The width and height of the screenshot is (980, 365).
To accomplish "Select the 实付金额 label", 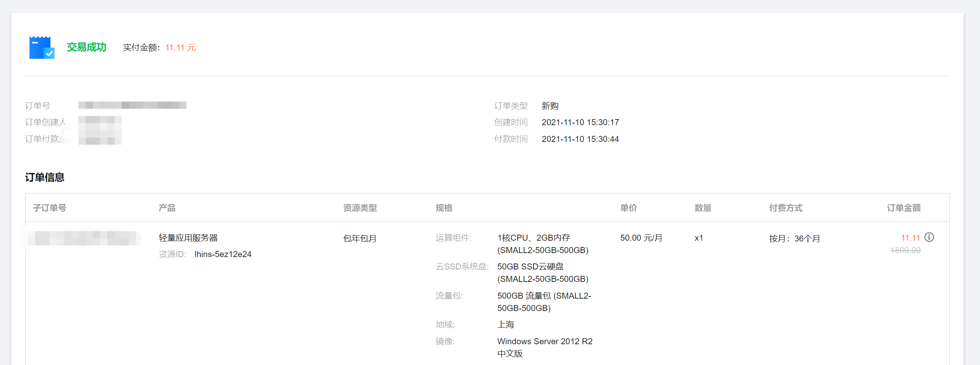I will [x=141, y=48].
